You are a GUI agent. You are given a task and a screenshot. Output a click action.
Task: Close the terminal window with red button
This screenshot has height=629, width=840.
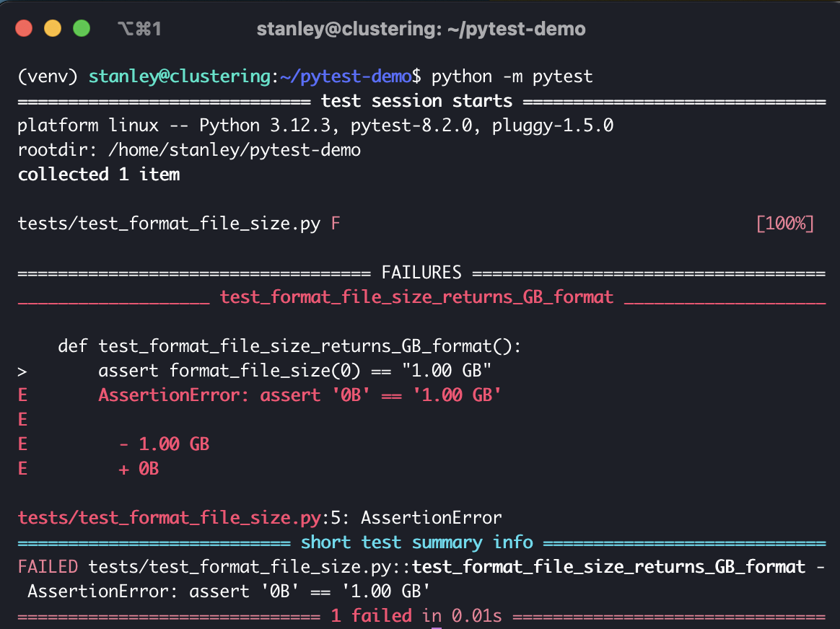click(25, 29)
